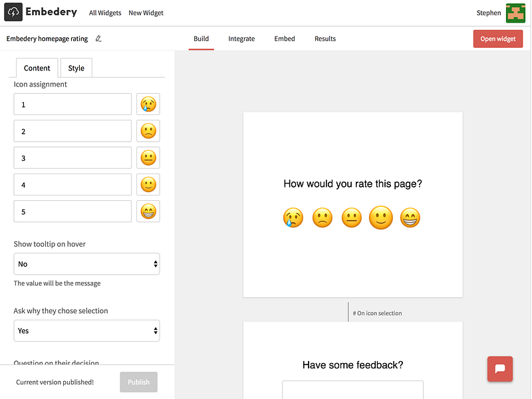Click the Embedery brand name
532x399 pixels.
pos(51,12)
